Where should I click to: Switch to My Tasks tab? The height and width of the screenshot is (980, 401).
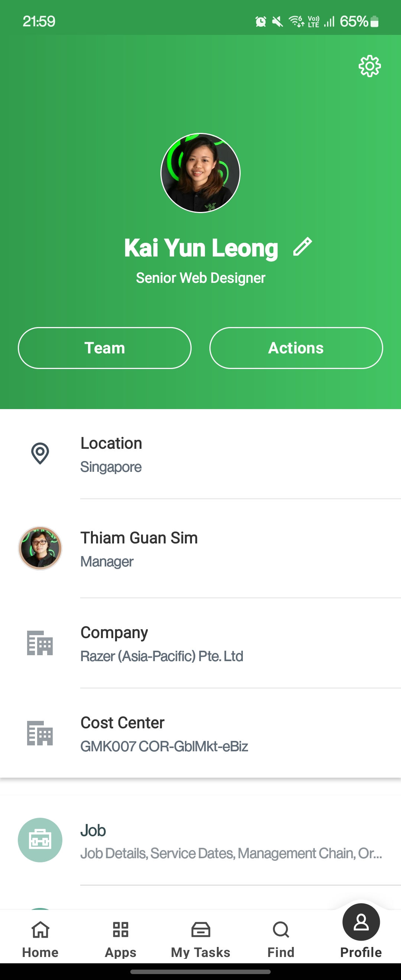pos(200,938)
